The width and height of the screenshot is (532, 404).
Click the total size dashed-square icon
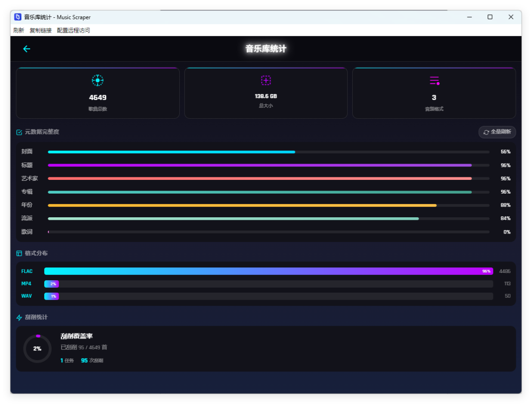266,80
